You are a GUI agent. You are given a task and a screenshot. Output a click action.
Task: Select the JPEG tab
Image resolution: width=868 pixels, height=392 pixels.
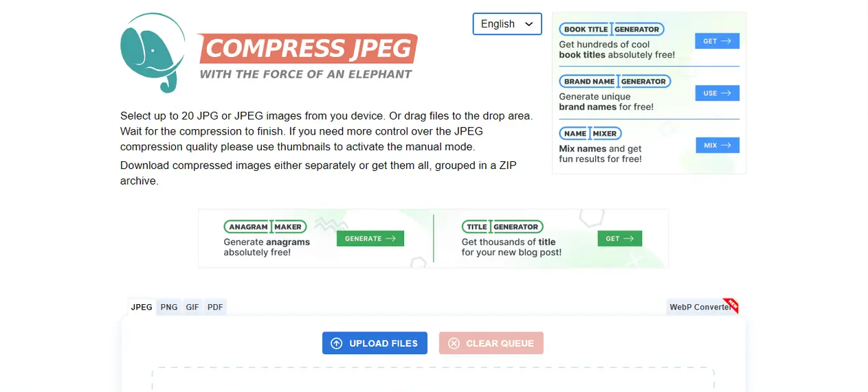pyautogui.click(x=142, y=307)
